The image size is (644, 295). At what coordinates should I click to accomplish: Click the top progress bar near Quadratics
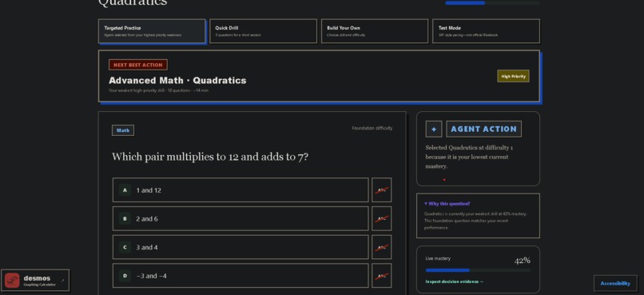tap(492, 3)
